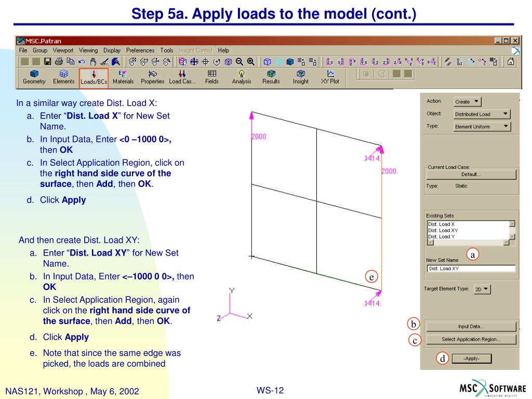Open the Help menu
The height and width of the screenshot is (399, 532).
tap(223, 50)
